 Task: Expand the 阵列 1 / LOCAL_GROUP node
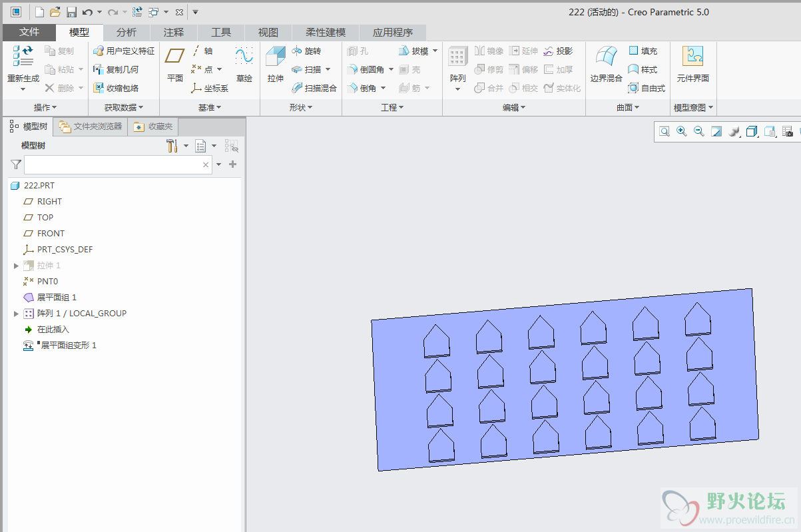click(x=16, y=314)
